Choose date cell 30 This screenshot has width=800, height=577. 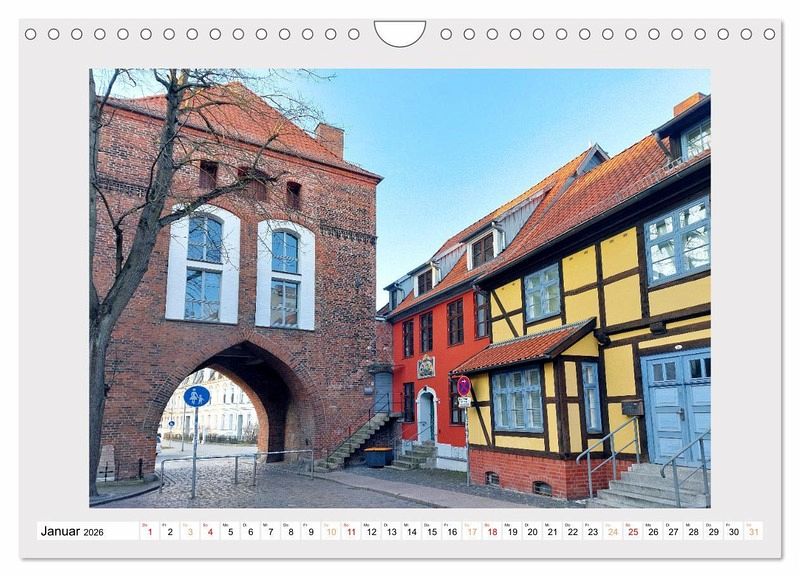point(734,531)
